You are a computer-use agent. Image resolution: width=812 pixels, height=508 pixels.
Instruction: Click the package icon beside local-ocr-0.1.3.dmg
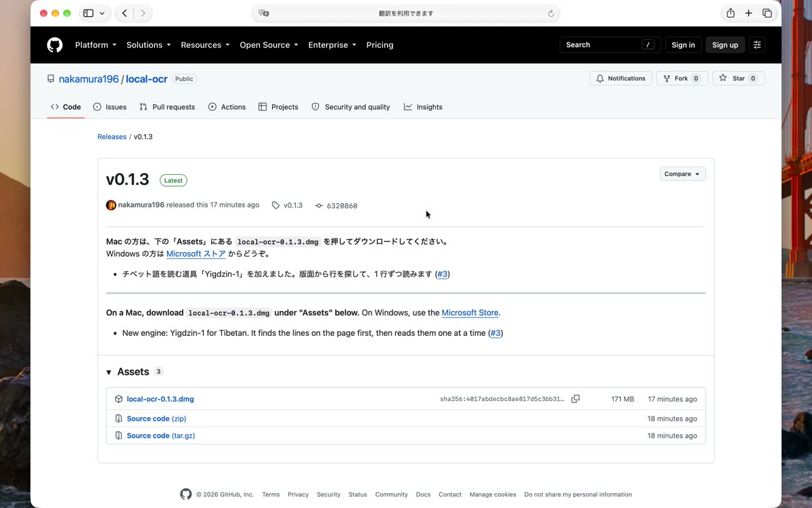click(118, 399)
